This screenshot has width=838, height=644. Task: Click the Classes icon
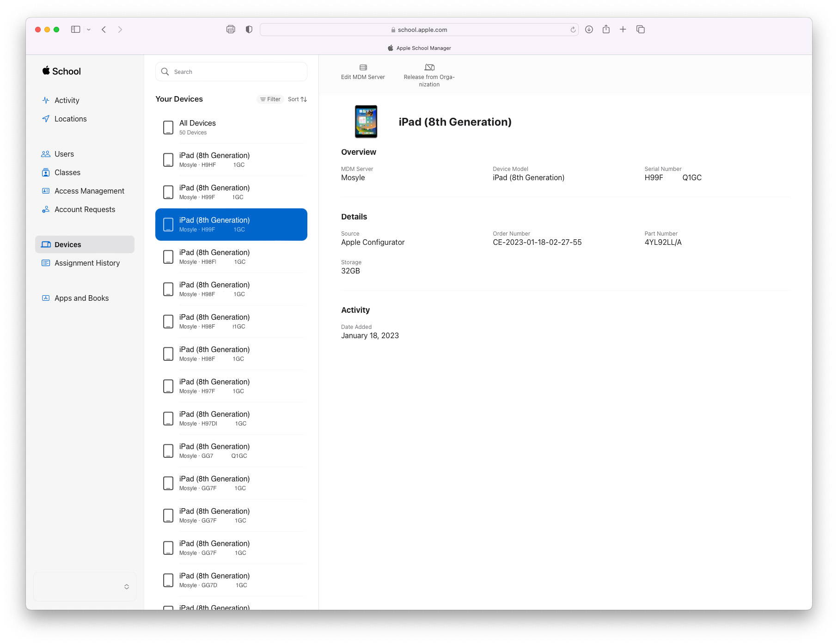(x=46, y=172)
